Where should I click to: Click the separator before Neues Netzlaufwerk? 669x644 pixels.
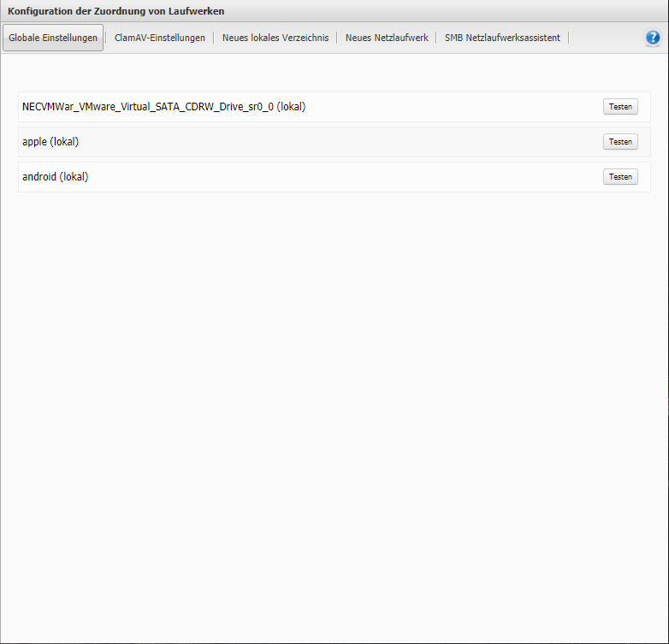(x=337, y=38)
